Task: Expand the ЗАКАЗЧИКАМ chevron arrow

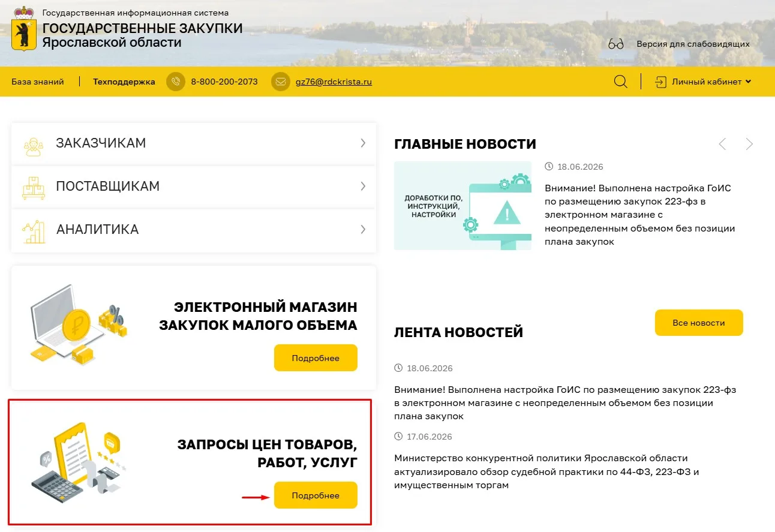Action: [x=363, y=143]
